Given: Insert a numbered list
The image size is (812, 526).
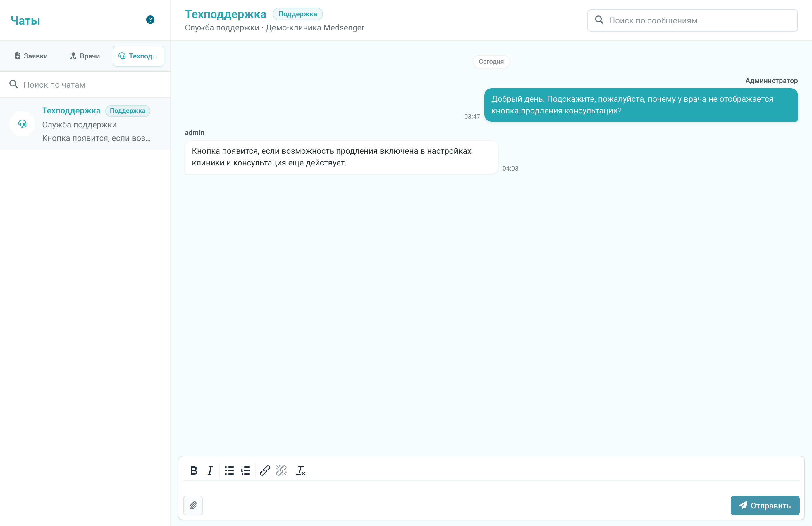Looking at the screenshot, I should [245, 470].
